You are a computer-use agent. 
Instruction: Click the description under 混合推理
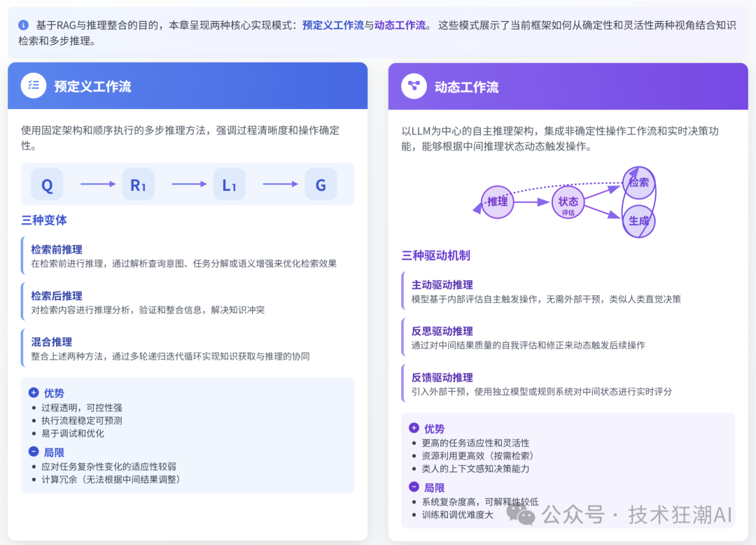pos(170,356)
